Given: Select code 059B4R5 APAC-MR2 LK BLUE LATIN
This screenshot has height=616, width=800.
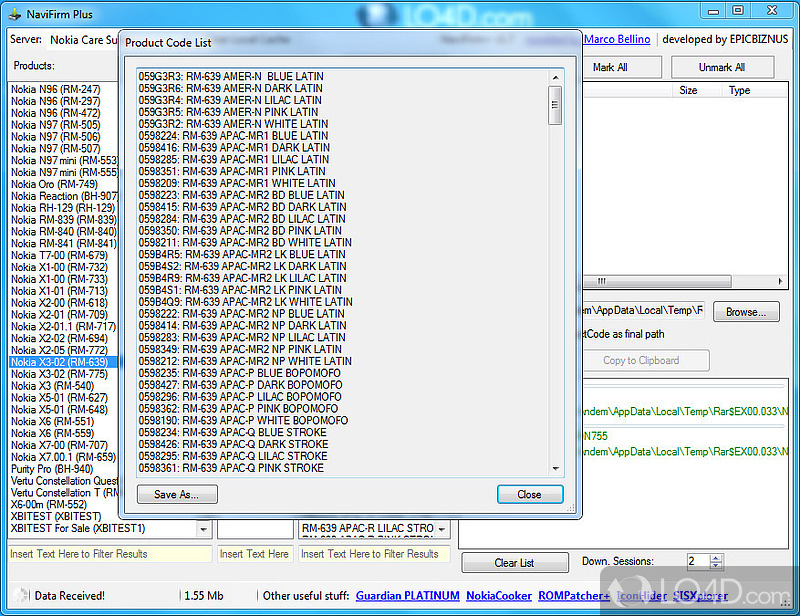Looking at the screenshot, I should point(242,254).
